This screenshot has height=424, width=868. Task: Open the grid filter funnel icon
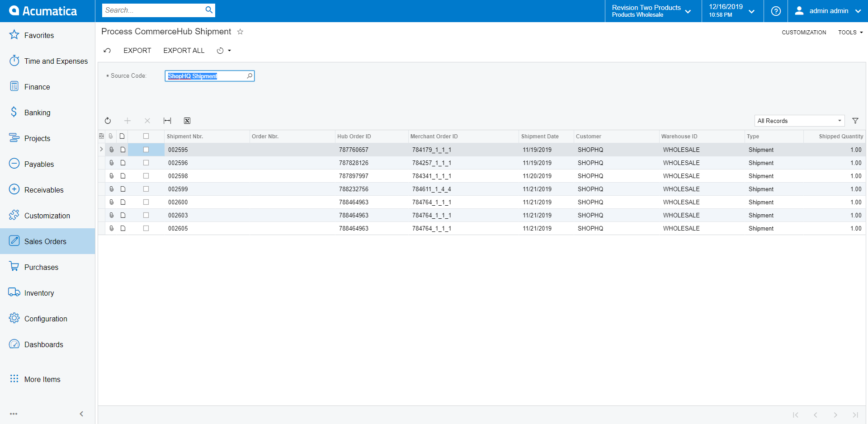click(855, 121)
